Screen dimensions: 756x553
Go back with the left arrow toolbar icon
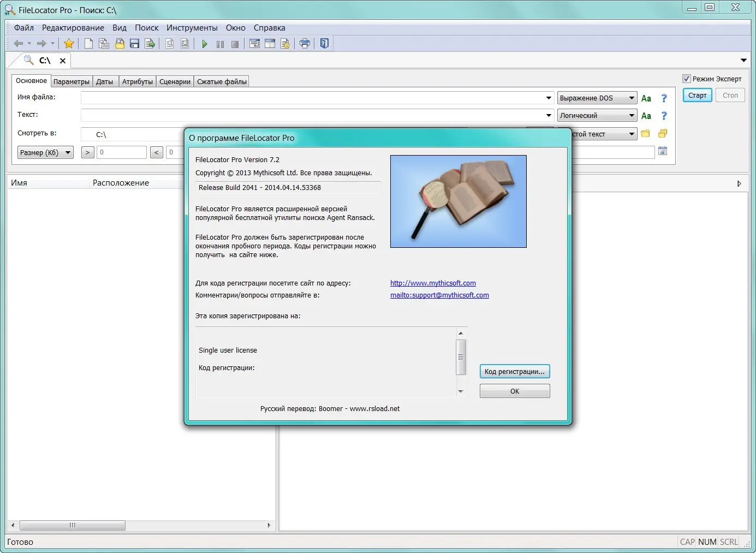point(19,44)
